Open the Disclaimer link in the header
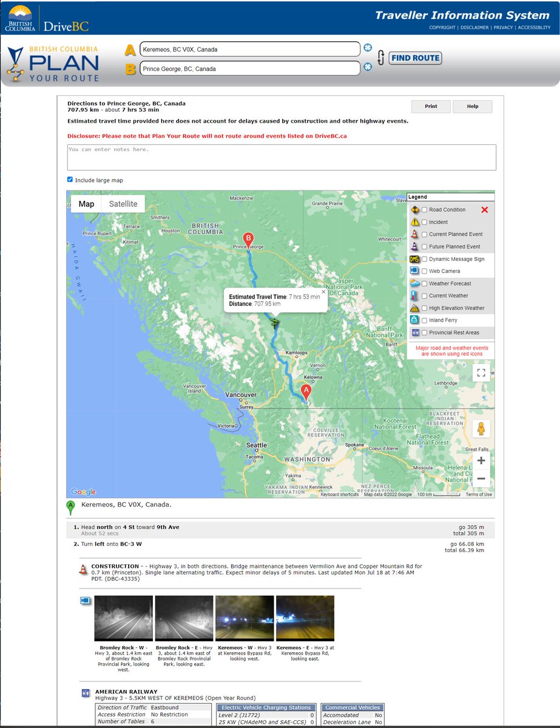 [474, 27]
